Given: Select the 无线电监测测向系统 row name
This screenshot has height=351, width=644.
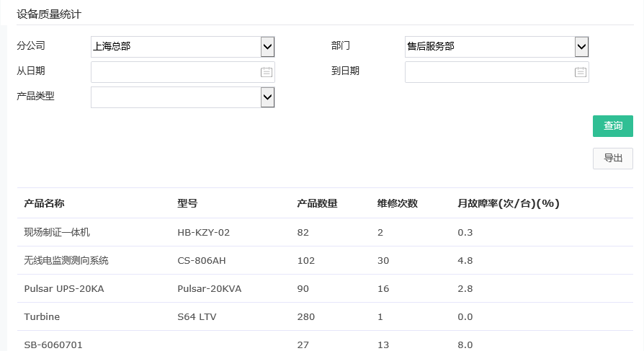Looking at the screenshot, I should tap(66, 261).
